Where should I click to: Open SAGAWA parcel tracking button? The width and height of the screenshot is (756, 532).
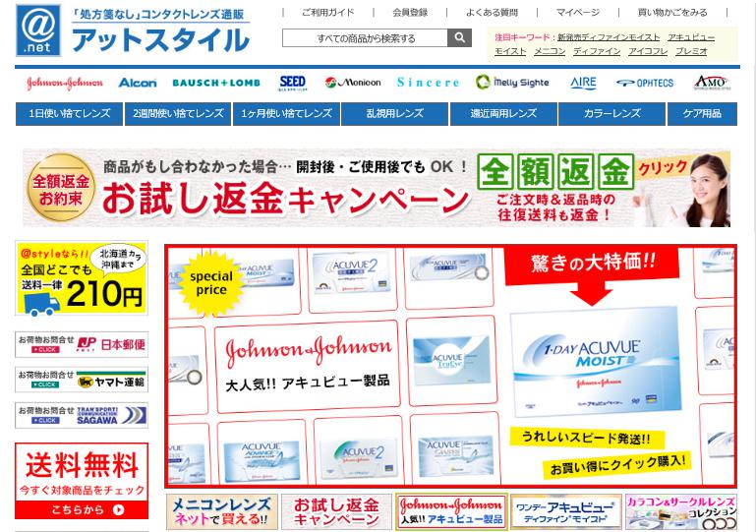82,415
